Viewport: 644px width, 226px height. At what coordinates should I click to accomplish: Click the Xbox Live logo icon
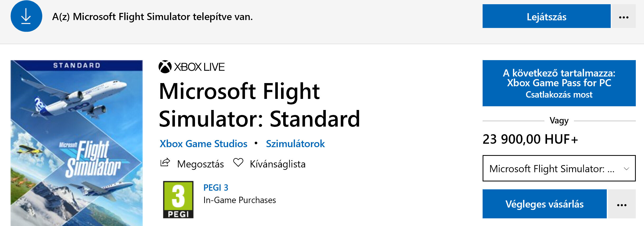coord(165,67)
